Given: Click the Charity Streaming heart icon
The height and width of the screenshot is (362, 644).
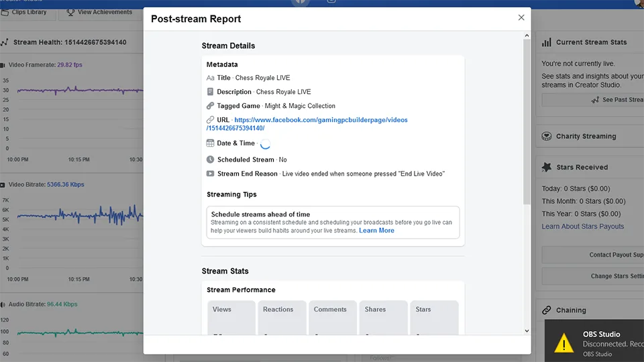Looking at the screenshot, I should pyautogui.click(x=547, y=136).
